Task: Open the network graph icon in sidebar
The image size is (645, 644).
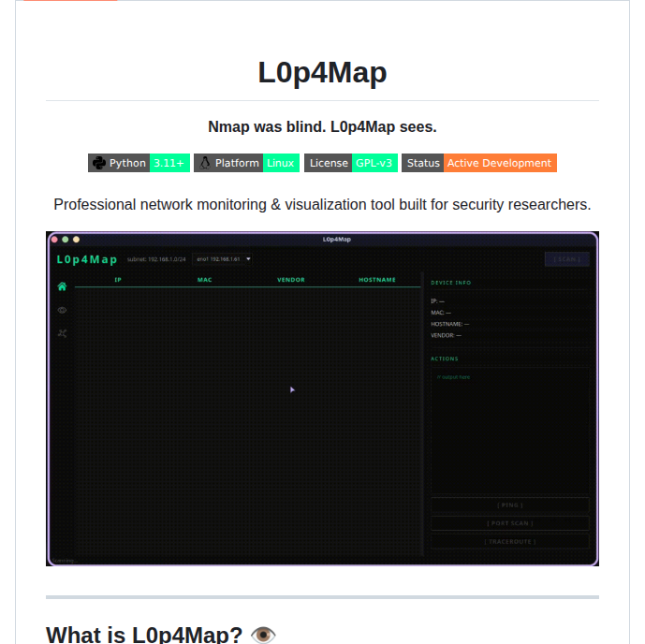Action: [x=62, y=333]
